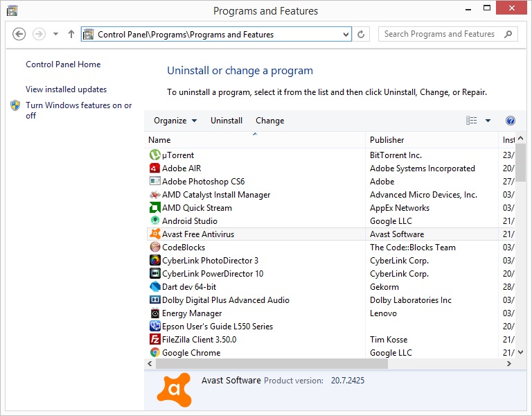Click the Avast Software publisher cell in list
The height and width of the screenshot is (416, 532).
(397, 234)
